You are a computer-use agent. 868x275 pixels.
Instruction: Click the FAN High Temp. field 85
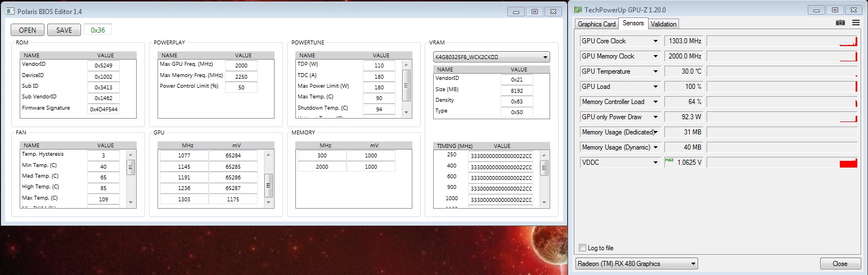104,188
